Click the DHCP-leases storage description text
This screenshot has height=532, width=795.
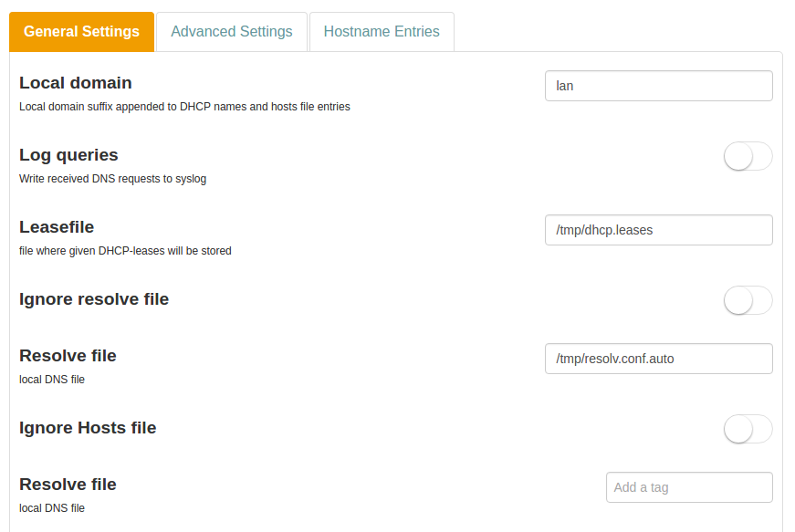(x=125, y=251)
